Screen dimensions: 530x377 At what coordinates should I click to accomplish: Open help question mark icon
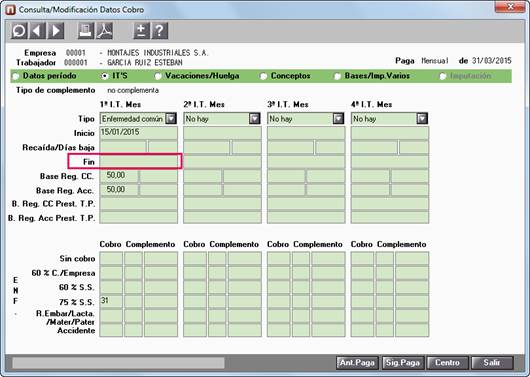coord(160,31)
